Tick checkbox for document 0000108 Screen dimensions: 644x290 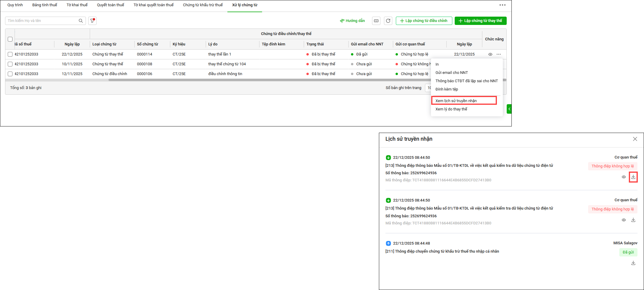pos(10,64)
